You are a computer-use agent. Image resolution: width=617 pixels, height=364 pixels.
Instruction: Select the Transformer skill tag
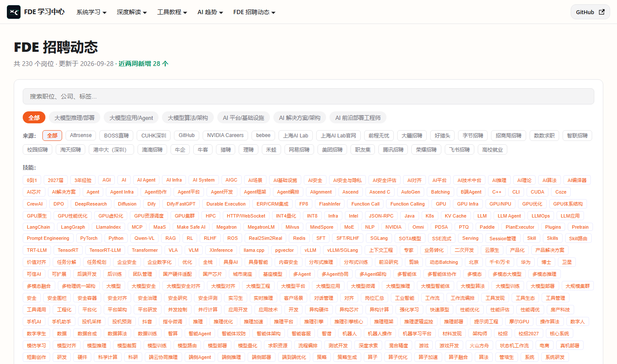click(145, 251)
